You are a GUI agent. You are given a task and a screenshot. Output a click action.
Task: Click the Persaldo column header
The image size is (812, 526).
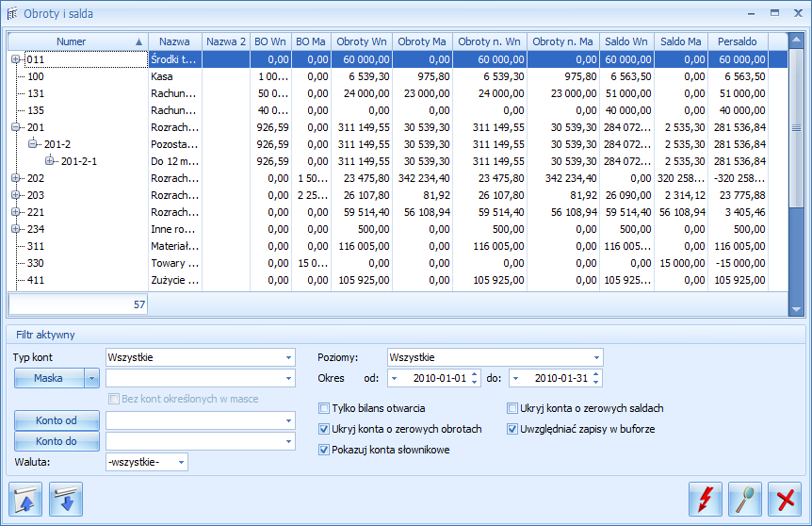738,41
